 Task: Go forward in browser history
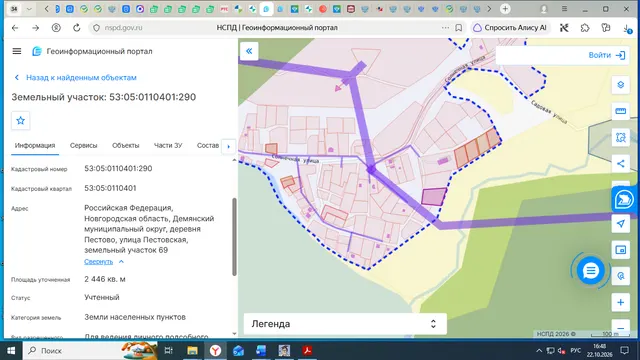pyautogui.click(x=36, y=28)
